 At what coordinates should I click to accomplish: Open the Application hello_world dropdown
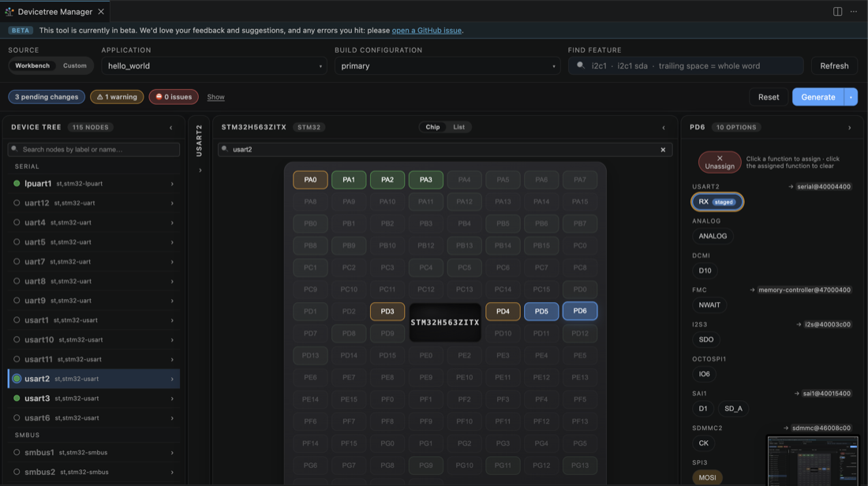coord(214,65)
